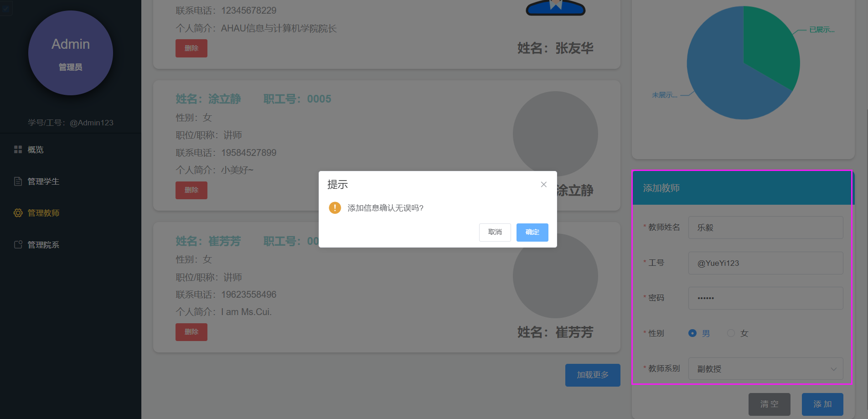Click 崔芳芳's gray avatar placeholder
Viewport: 868px width, 419px height.
click(x=555, y=276)
